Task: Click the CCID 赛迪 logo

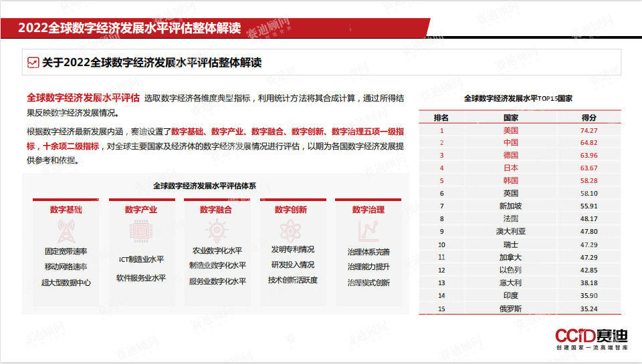Action: [591, 339]
